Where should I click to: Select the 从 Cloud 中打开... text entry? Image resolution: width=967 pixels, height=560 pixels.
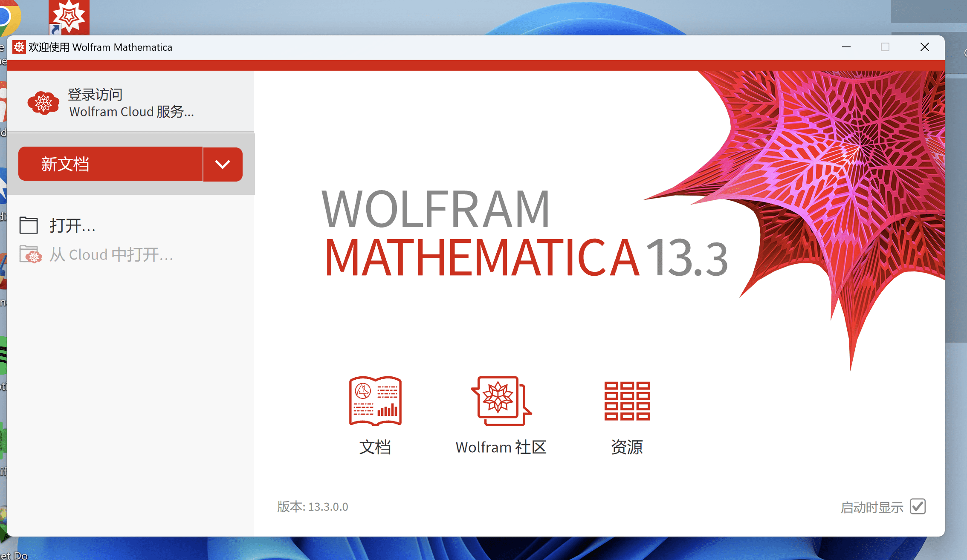pos(111,255)
